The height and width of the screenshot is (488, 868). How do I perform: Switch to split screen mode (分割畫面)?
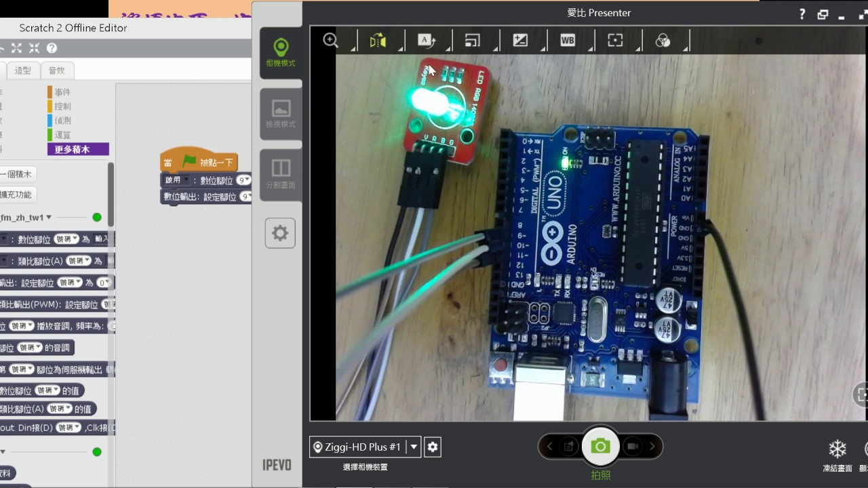pos(281,174)
